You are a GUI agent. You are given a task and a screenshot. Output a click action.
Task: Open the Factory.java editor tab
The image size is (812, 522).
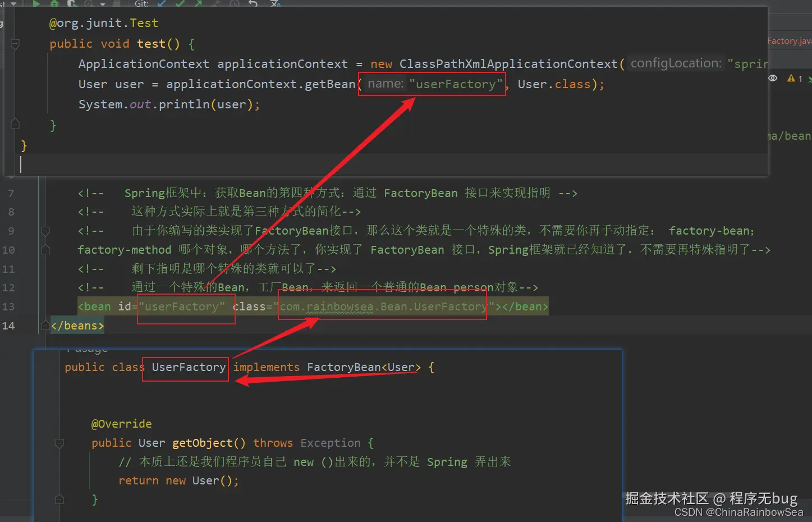(789, 41)
